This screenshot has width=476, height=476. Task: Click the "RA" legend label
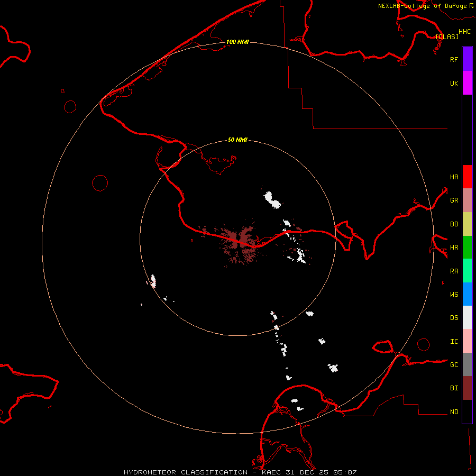454,271
